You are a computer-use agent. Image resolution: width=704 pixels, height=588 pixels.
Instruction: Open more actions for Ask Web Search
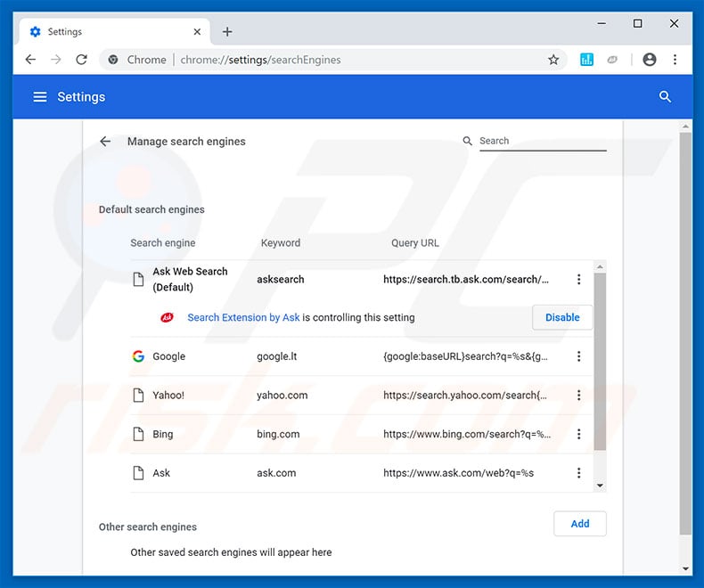click(578, 279)
